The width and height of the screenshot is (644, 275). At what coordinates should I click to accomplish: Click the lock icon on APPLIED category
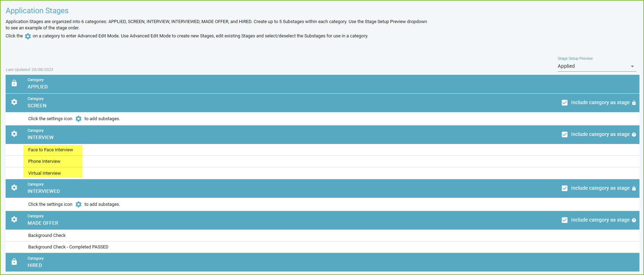(14, 83)
